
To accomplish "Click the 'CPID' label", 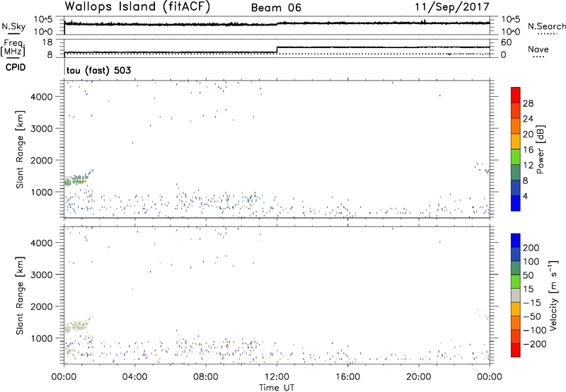I will pos(16,67).
